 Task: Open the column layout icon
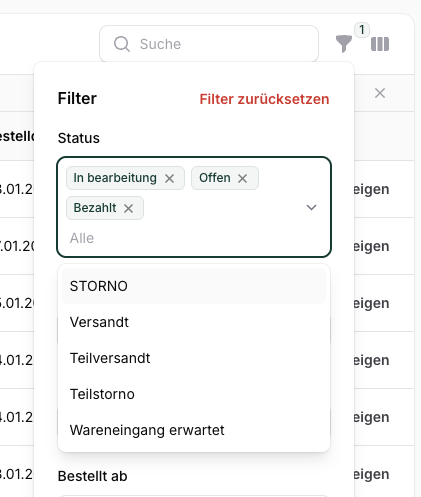380,44
